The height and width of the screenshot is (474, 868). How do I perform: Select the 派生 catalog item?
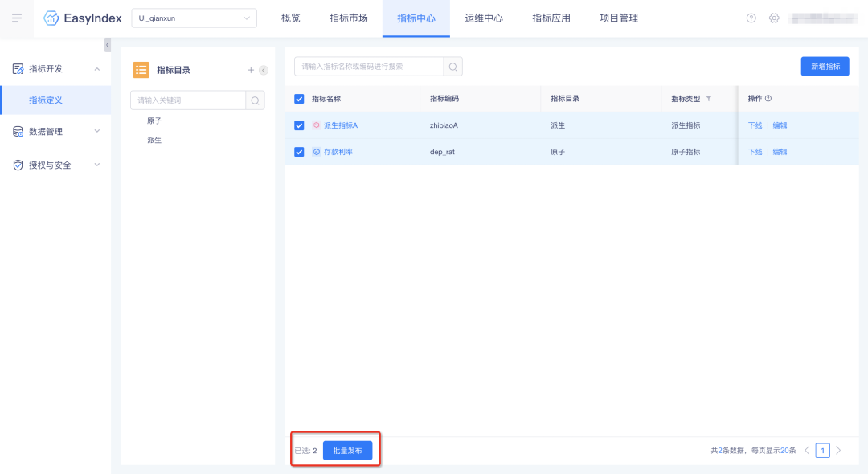(x=154, y=140)
